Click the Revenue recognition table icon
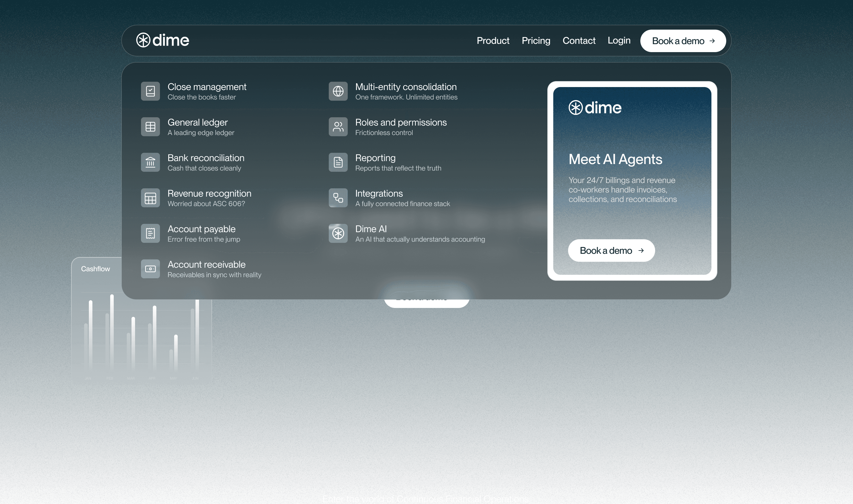Image resolution: width=853 pixels, height=504 pixels. pos(150,198)
